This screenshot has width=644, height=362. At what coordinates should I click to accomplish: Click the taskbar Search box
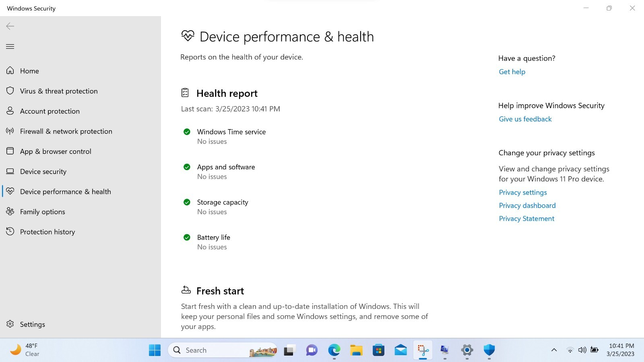(223, 350)
